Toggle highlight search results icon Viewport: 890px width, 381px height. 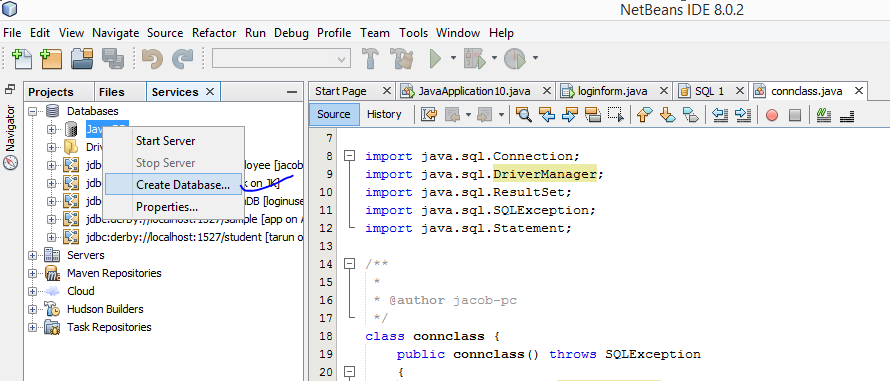593,115
